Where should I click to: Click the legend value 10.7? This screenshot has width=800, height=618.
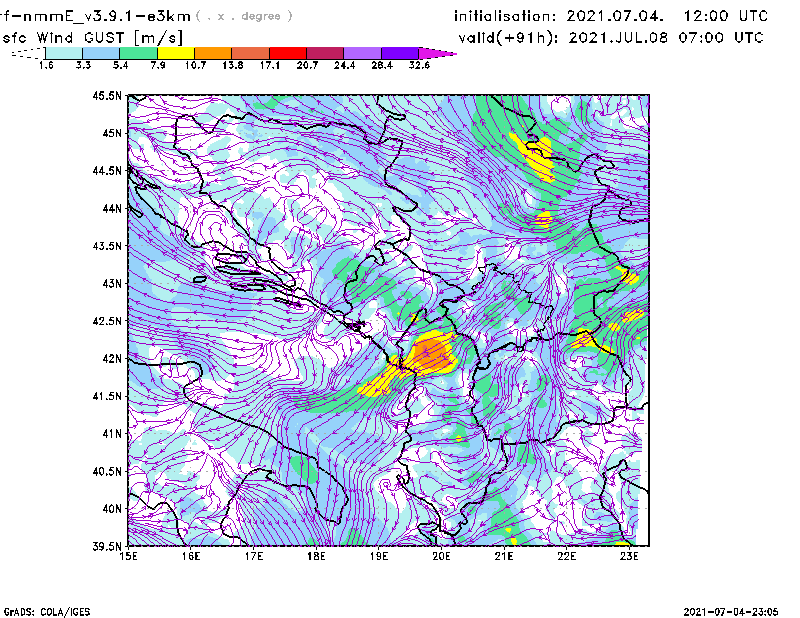[195, 65]
